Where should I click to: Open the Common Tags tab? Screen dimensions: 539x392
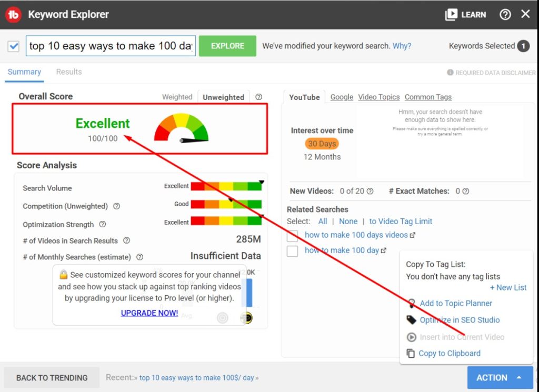(x=428, y=97)
